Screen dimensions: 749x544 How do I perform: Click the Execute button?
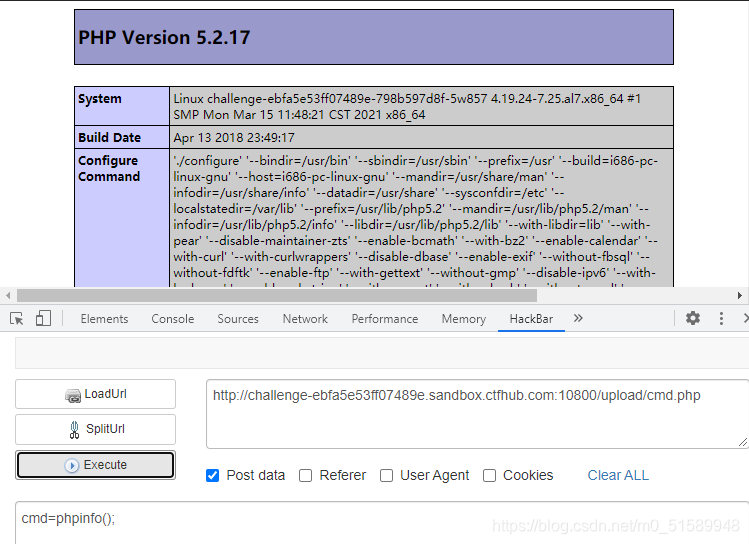point(96,465)
